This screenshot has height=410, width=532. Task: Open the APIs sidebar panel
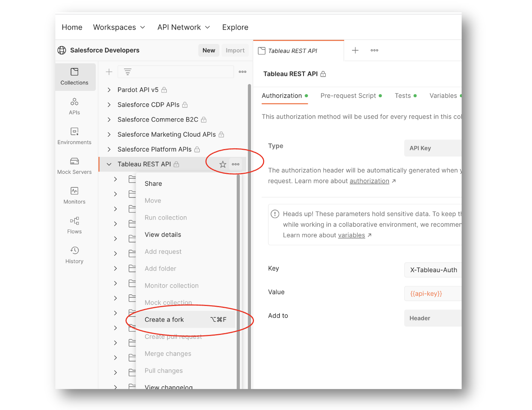coord(74,107)
